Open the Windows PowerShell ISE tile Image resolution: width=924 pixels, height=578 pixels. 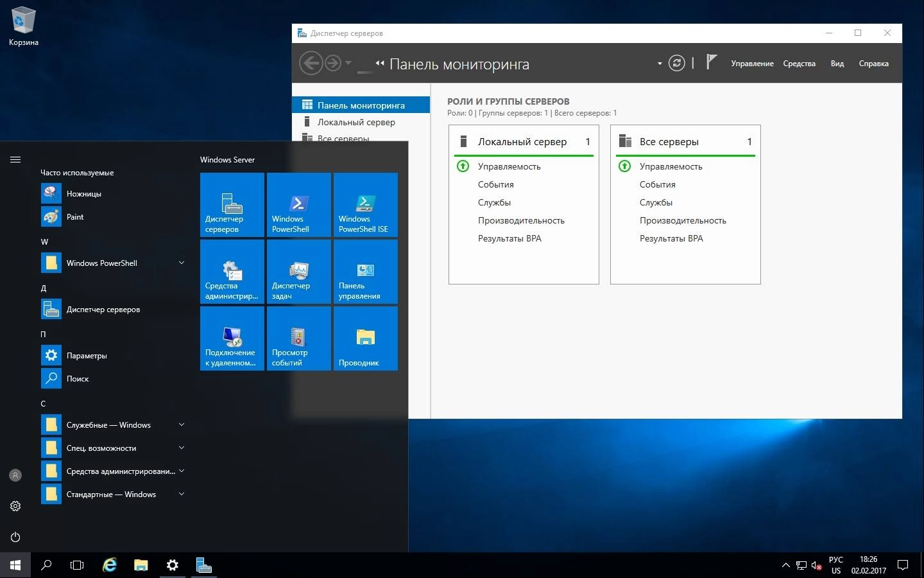click(366, 205)
